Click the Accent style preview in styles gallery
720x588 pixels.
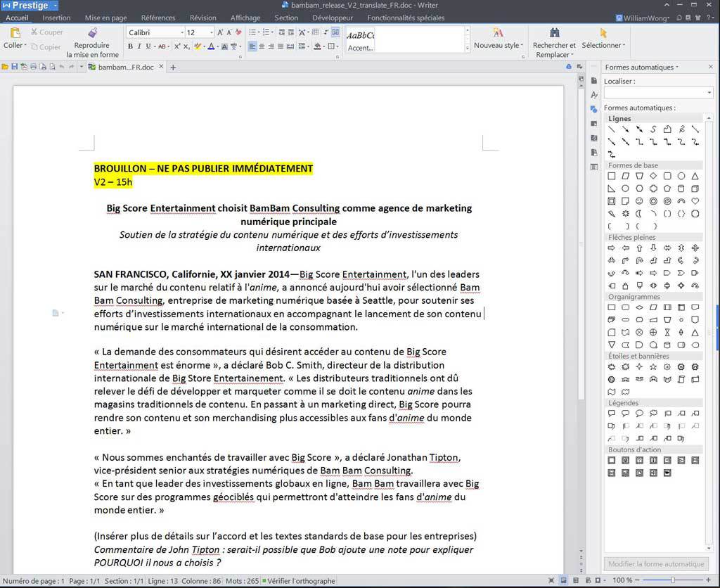[x=361, y=41]
